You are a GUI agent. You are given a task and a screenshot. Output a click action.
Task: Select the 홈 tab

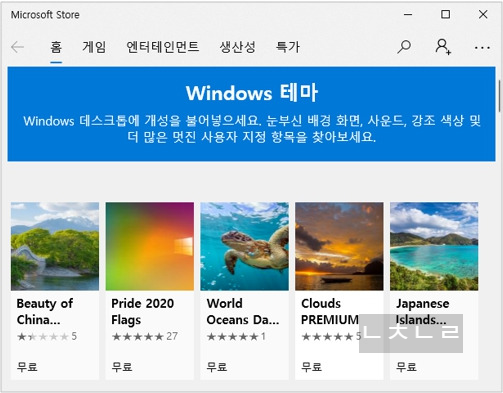click(56, 47)
